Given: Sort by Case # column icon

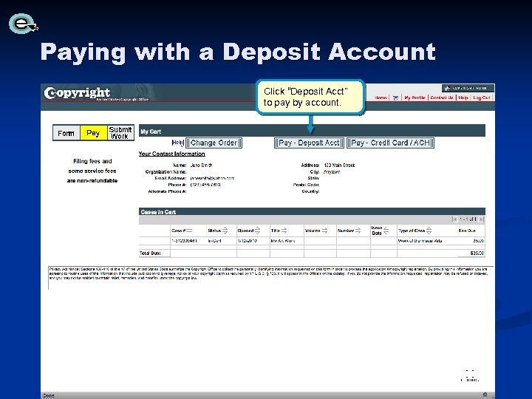Looking at the screenshot, I should pos(189,231).
